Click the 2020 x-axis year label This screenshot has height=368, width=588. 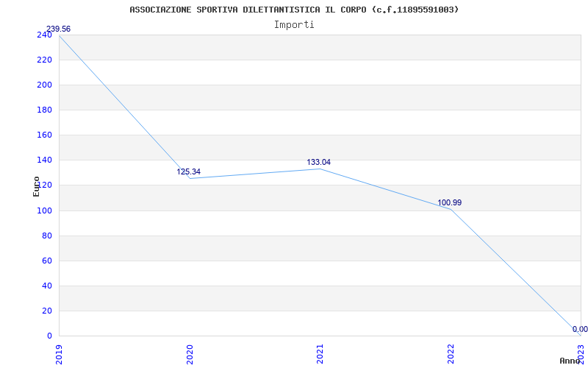(190, 354)
